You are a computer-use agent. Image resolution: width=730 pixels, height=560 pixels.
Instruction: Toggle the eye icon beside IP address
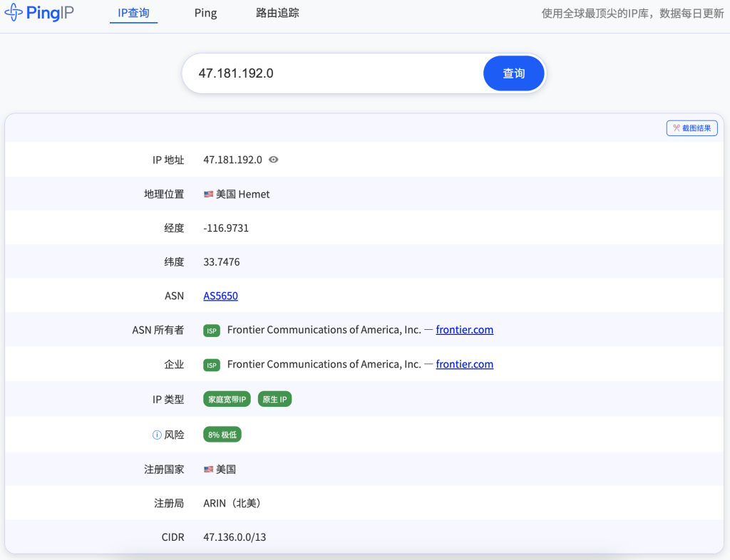[273, 160]
